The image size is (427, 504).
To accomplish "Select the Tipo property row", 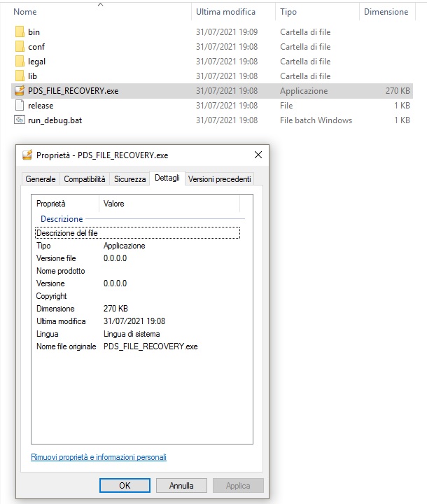I will 137,246.
